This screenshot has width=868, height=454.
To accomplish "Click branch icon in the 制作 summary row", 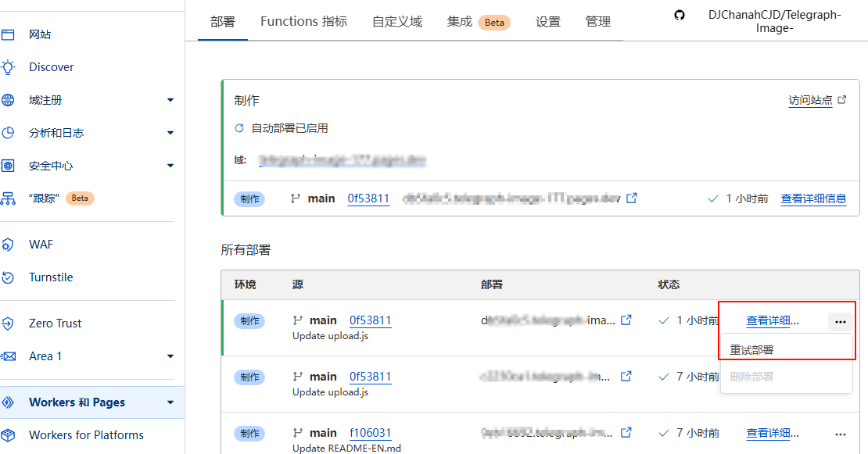I will pos(296,198).
